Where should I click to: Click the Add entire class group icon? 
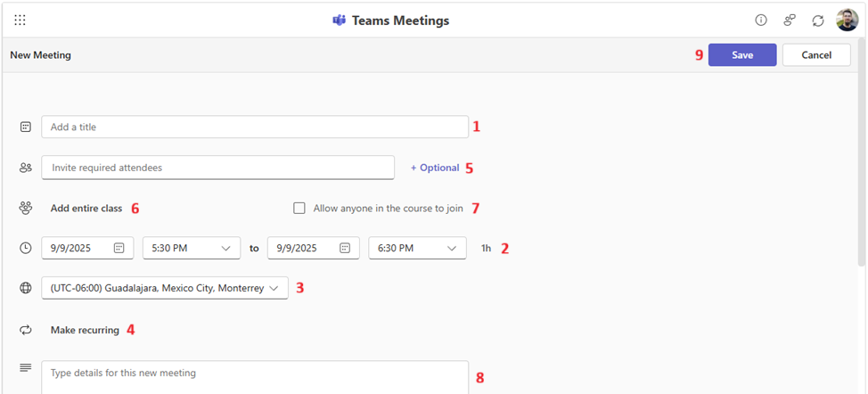[26, 208]
